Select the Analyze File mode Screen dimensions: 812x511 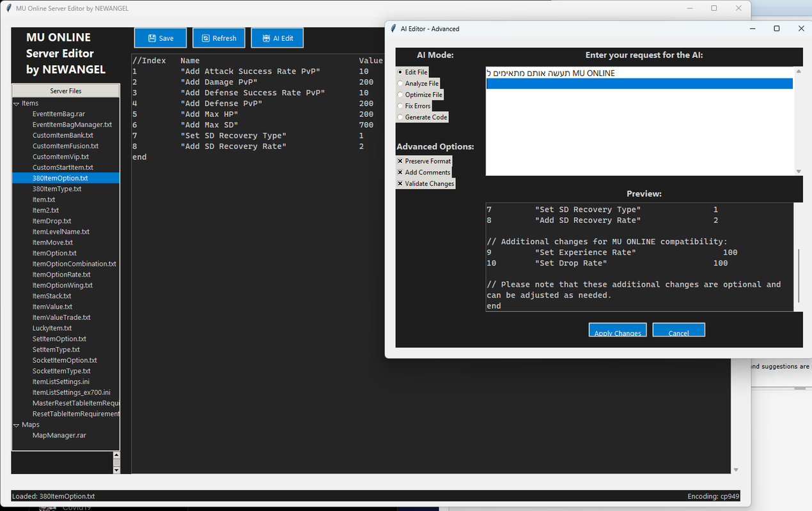pos(418,84)
